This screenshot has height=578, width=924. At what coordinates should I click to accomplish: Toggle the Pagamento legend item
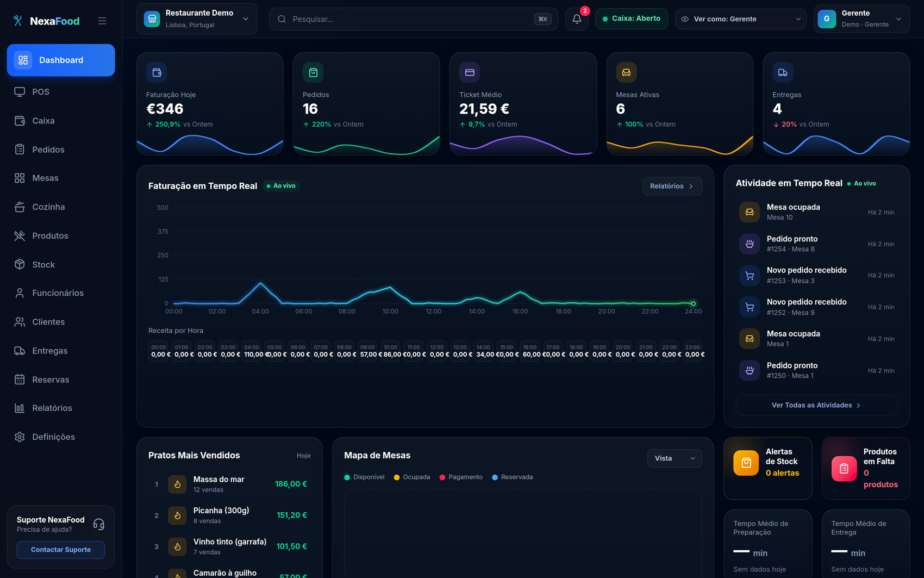pyautogui.click(x=461, y=477)
